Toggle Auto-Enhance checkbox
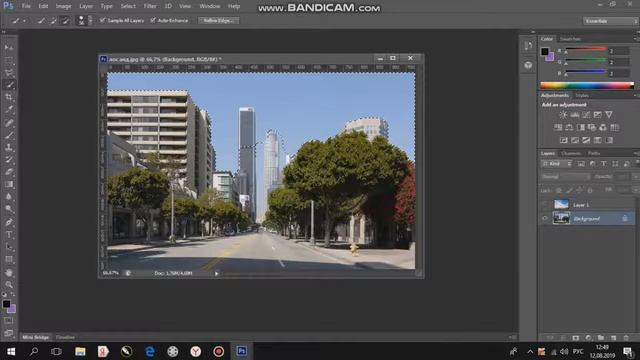This screenshot has height=360, width=640. (153, 20)
